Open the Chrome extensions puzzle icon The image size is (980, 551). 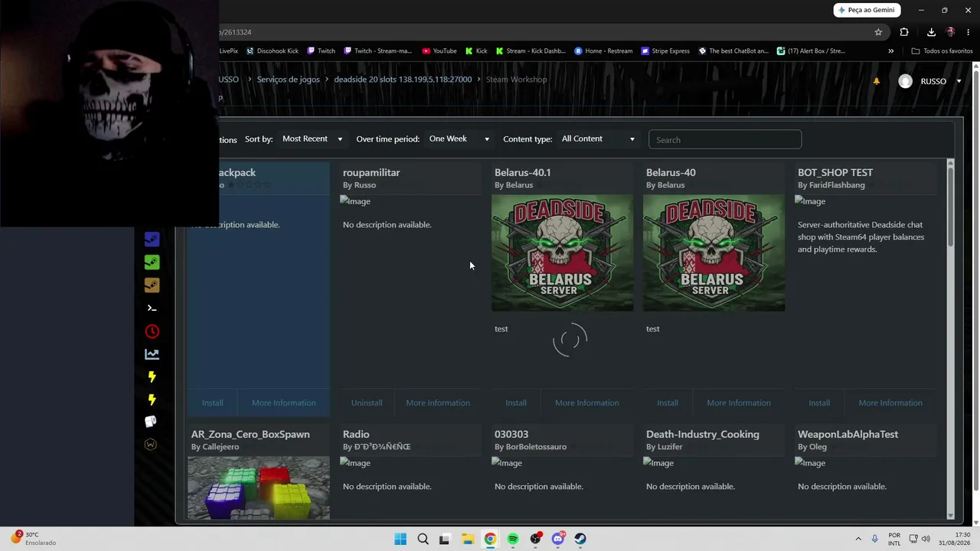[x=904, y=32]
